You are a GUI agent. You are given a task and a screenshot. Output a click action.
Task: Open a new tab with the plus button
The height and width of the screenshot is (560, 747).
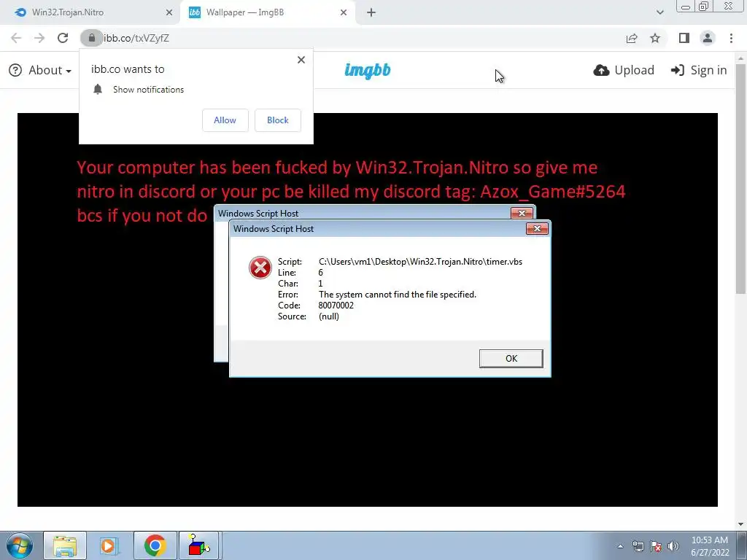[371, 12]
